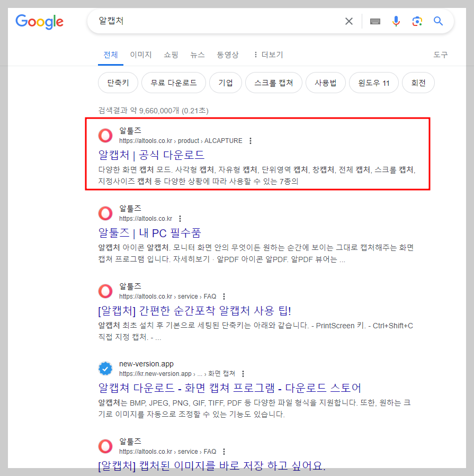This screenshot has height=476, width=474.
Task: Apply the 무료 다운로드 filter chip
Action: click(174, 83)
